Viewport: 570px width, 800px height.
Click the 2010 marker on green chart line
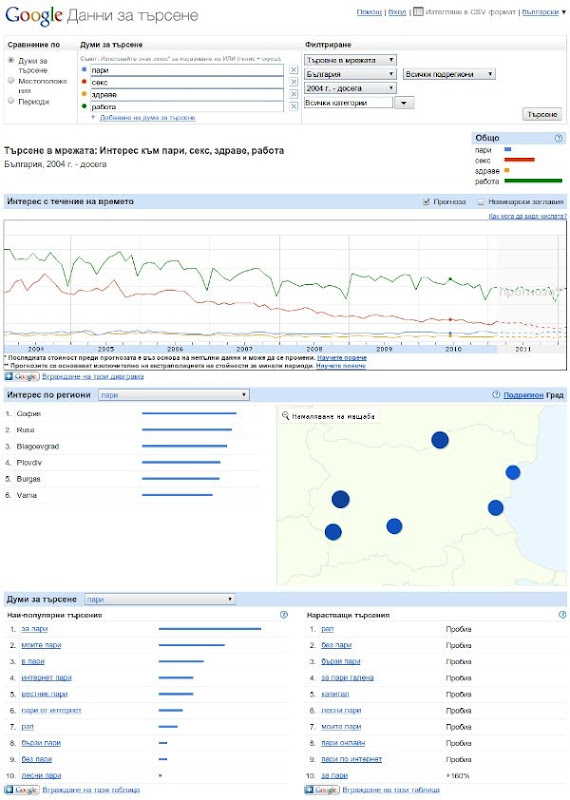pyautogui.click(x=450, y=279)
